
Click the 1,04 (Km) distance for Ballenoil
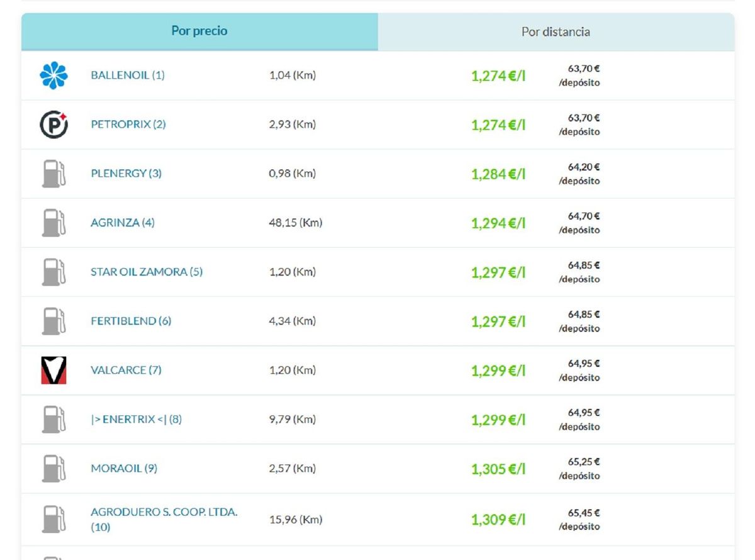[x=293, y=75]
